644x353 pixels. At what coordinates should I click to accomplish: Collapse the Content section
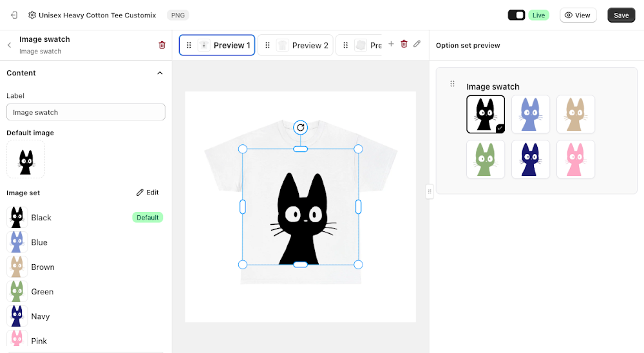click(160, 73)
